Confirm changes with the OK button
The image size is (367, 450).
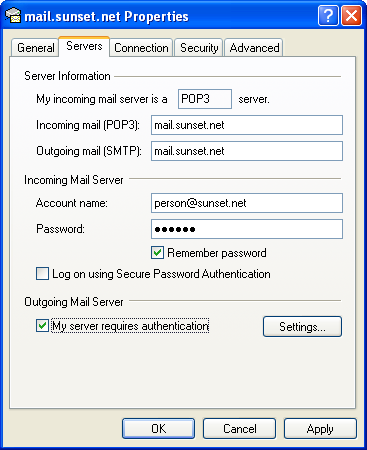[x=158, y=429]
